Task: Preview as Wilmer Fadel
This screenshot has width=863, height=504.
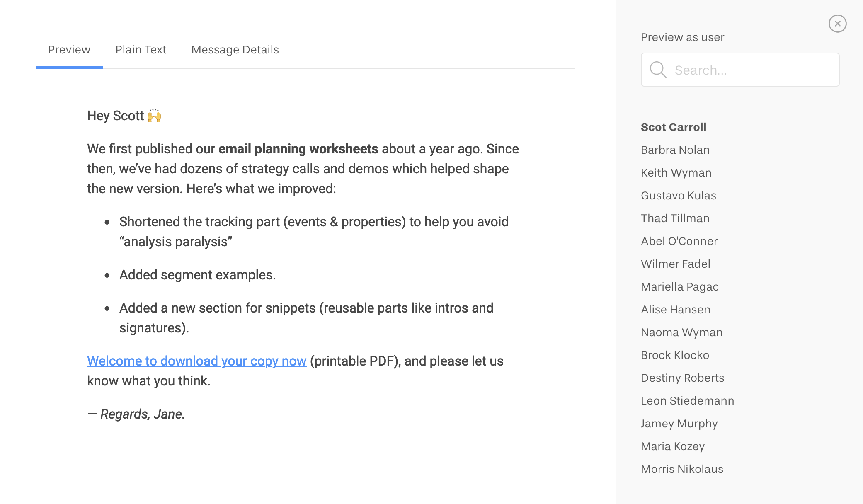Action: (x=676, y=264)
